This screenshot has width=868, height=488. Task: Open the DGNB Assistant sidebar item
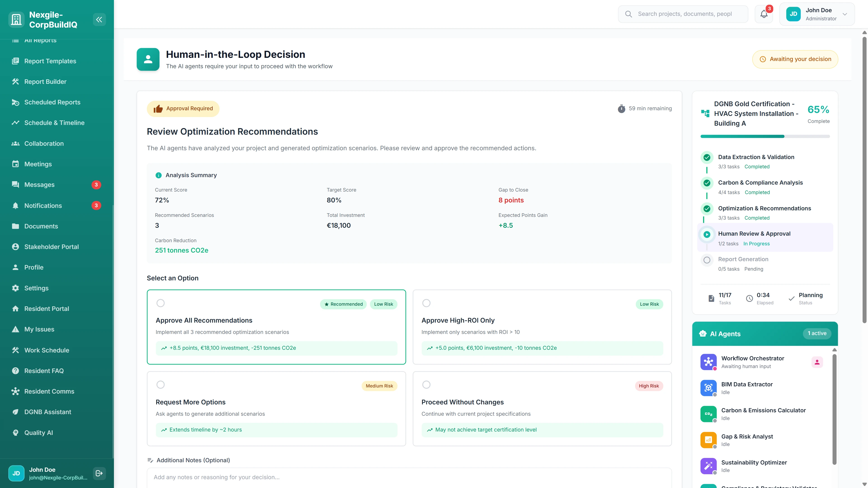click(x=47, y=412)
